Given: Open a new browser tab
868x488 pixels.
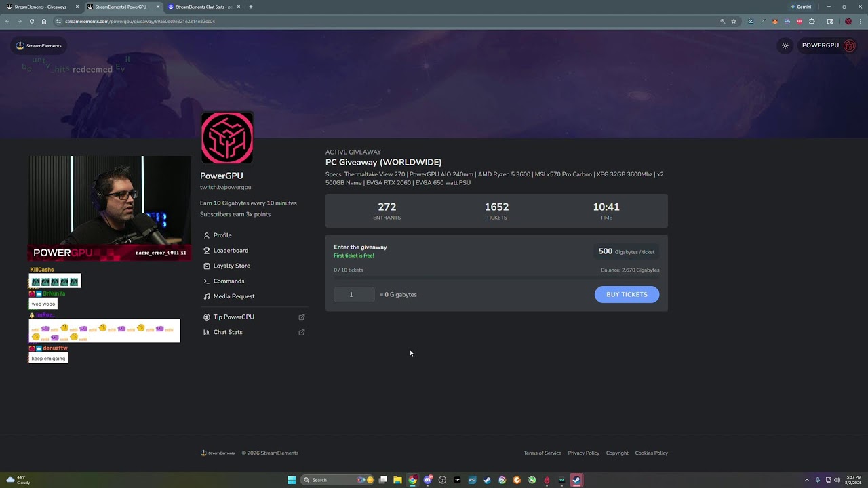Looking at the screenshot, I should click(251, 7).
